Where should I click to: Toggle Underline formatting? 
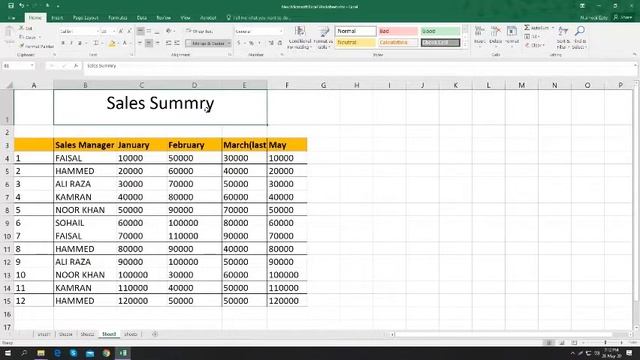click(x=80, y=43)
